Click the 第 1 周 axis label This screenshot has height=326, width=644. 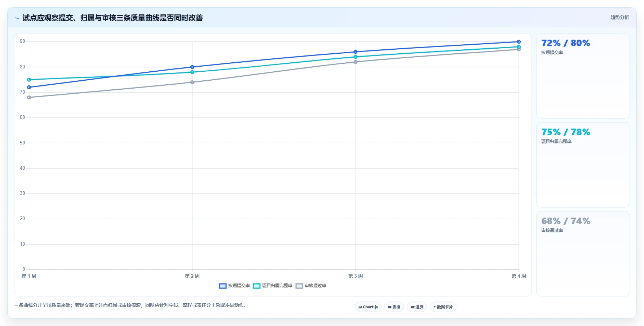[x=29, y=276]
